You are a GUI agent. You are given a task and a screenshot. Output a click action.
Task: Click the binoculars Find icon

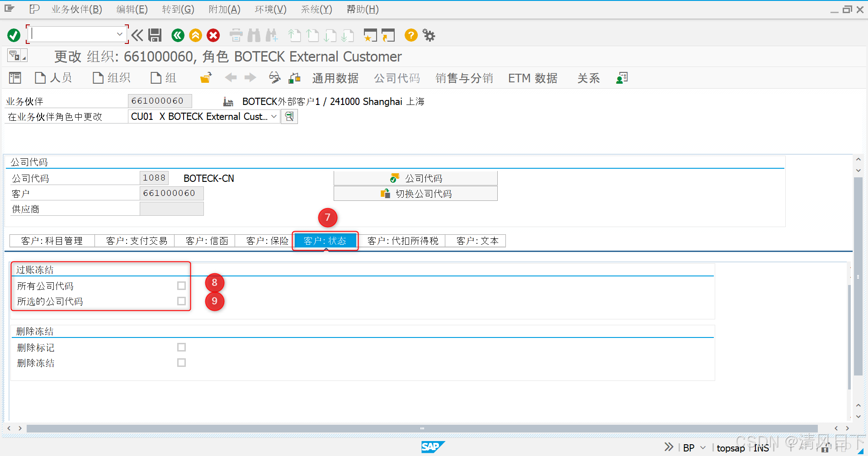click(254, 35)
